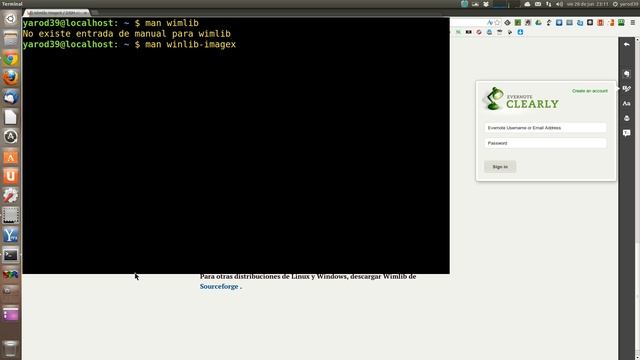Click the Sign in button
The width and height of the screenshot is (640, 360).
coord(500,167)
